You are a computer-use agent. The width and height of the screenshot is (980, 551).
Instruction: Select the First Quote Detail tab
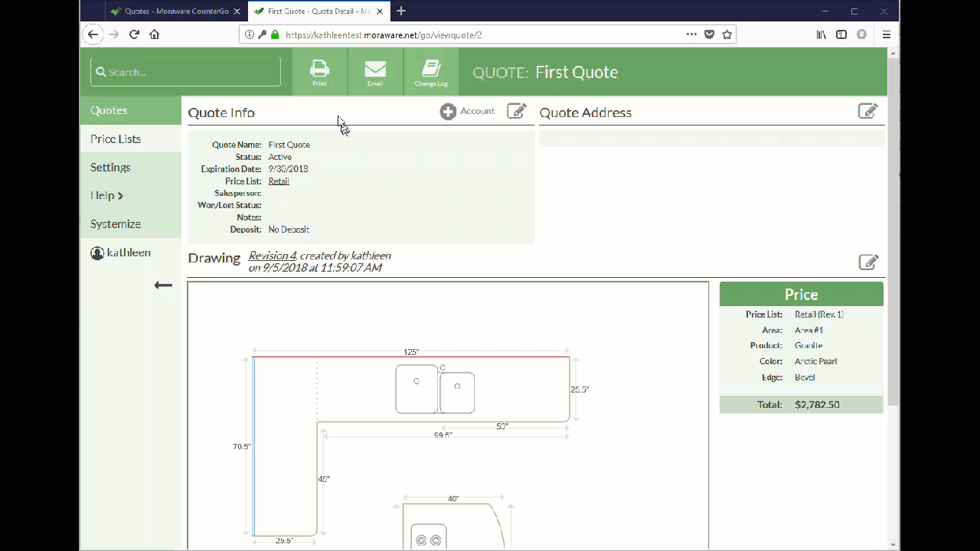click(318, 11)
